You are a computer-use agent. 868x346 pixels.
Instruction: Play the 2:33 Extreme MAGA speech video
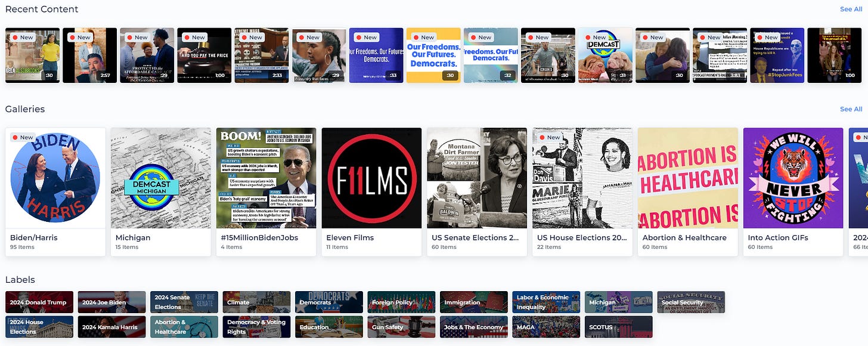(x=261, y=55)
